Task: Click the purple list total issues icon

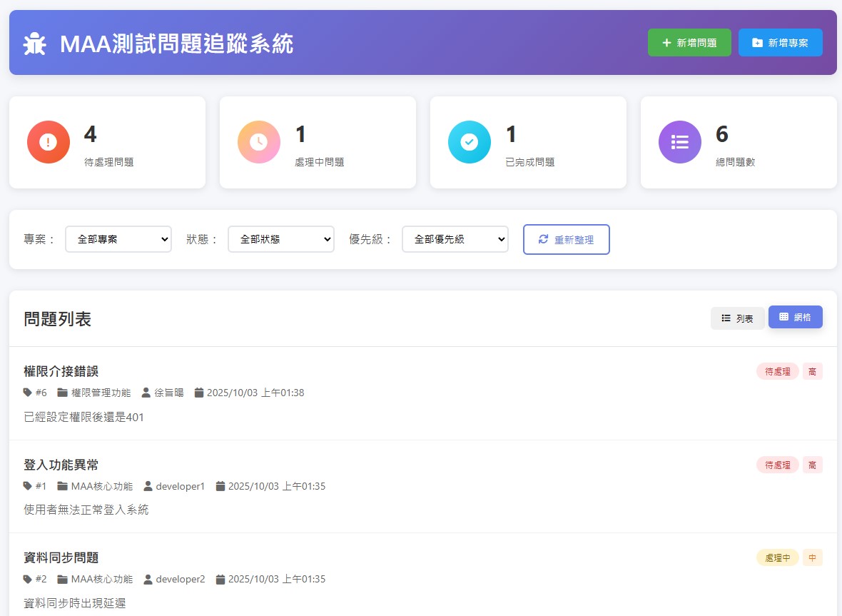Action: (680, 142)
